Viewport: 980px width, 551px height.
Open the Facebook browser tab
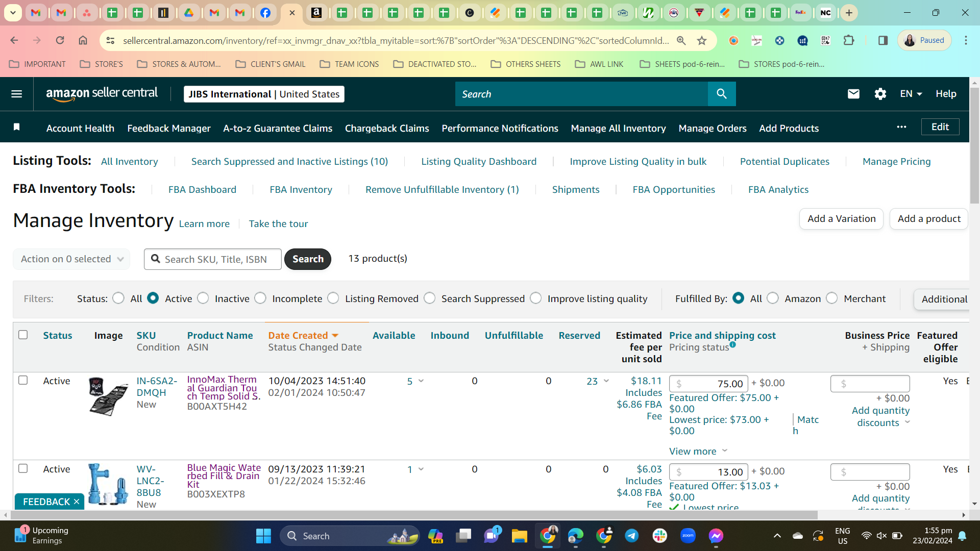[265, 13]
